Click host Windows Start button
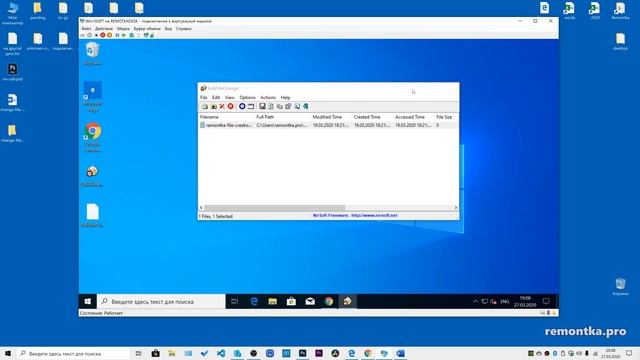 coord(8,353)
